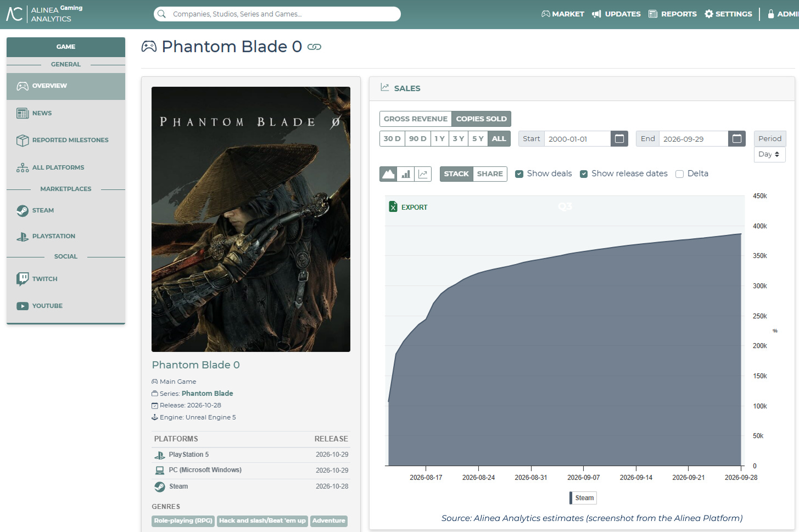Image resolution: width=799 pixels, height=532 pixels.
Task: Click the search magnifier icon
Action: coord(161,14)
